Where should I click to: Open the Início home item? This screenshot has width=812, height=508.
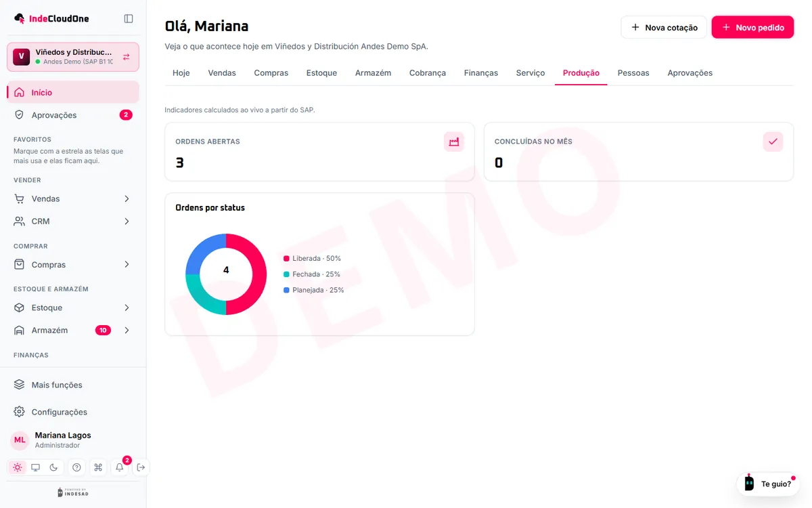click(x=73, y=92)
